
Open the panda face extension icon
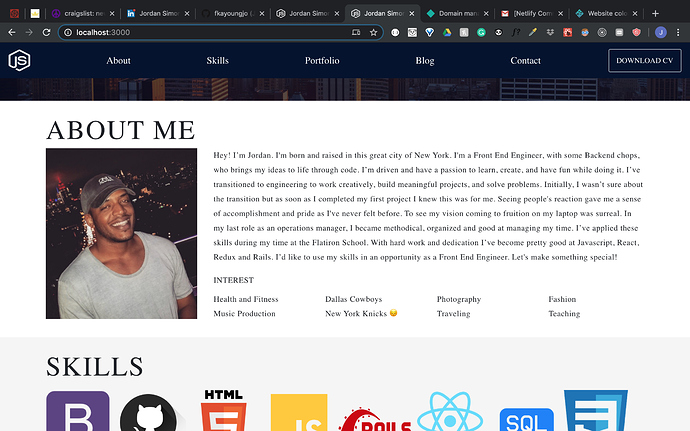click(x=498, y=32)
